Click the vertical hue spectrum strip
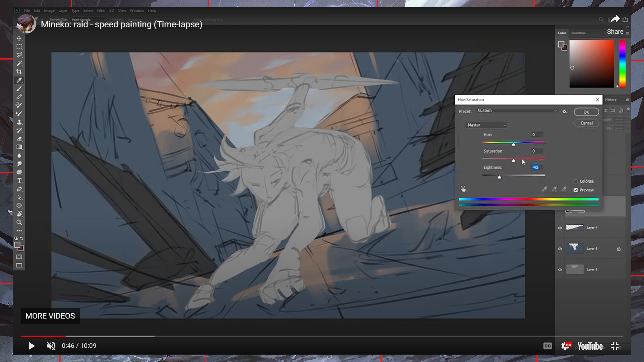This screenshot has width=644, height=362. [x=622, y=63]
